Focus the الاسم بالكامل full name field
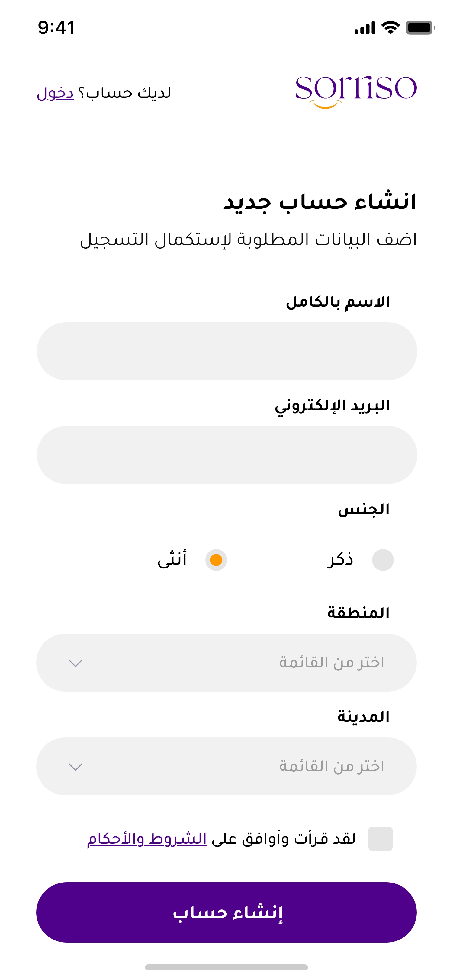 pyautogui.click(x=227, y=351)
